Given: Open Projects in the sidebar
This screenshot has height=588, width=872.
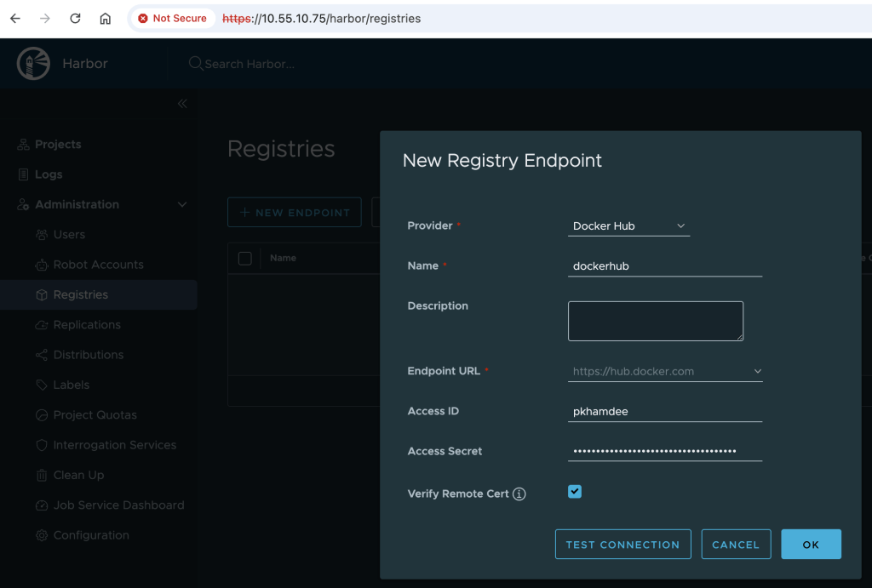Looking at the screenshot, I should click(x=58, y=145).
